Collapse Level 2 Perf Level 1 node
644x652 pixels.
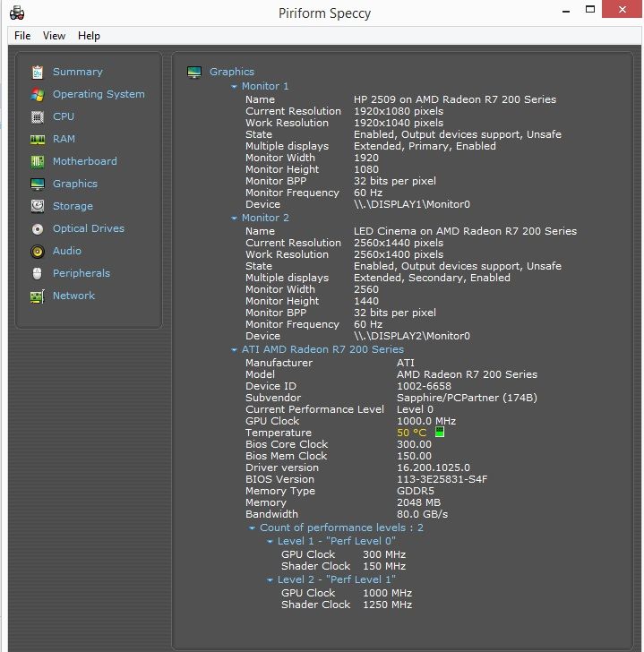(270, 580)
